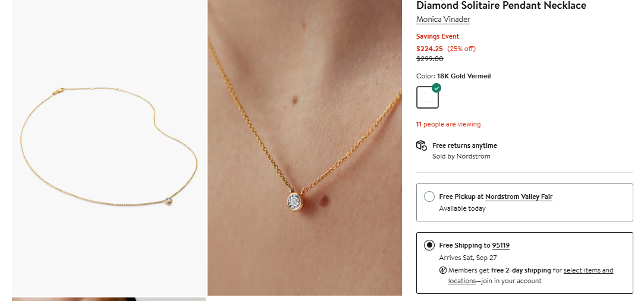Select the Free Shipping radio button
644x301 pixels.
tap(429, 245)
